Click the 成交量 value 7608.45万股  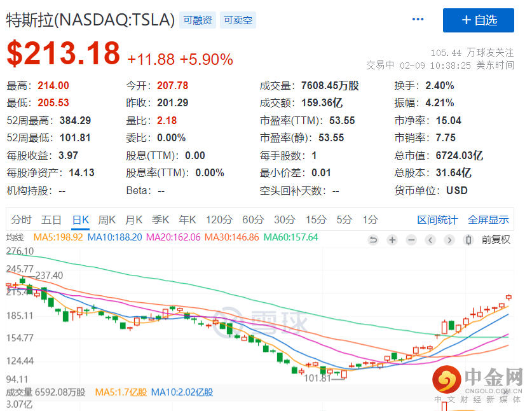coord(330,86)
